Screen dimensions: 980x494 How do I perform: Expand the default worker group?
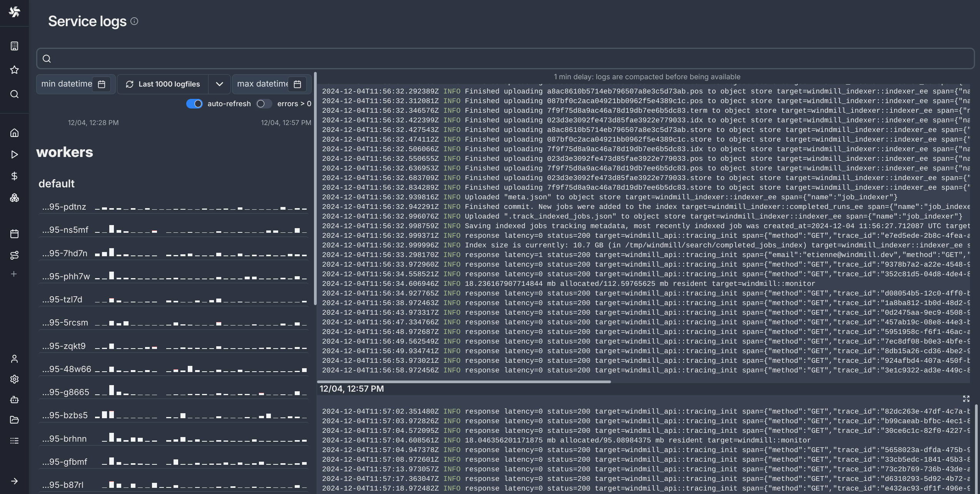55,184
